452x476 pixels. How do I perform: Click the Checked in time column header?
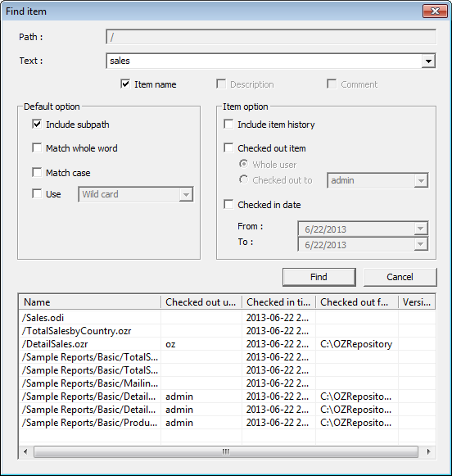tap(278, 302)
